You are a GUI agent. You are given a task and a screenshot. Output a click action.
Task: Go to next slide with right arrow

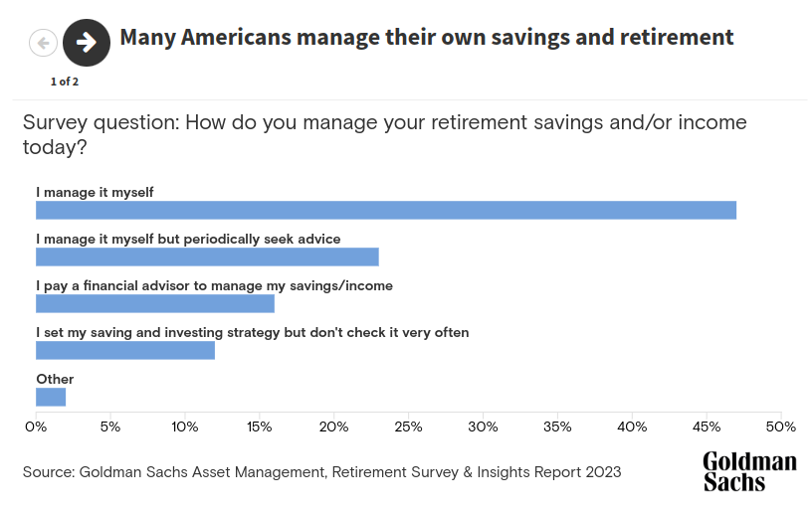tap(87, 43)
